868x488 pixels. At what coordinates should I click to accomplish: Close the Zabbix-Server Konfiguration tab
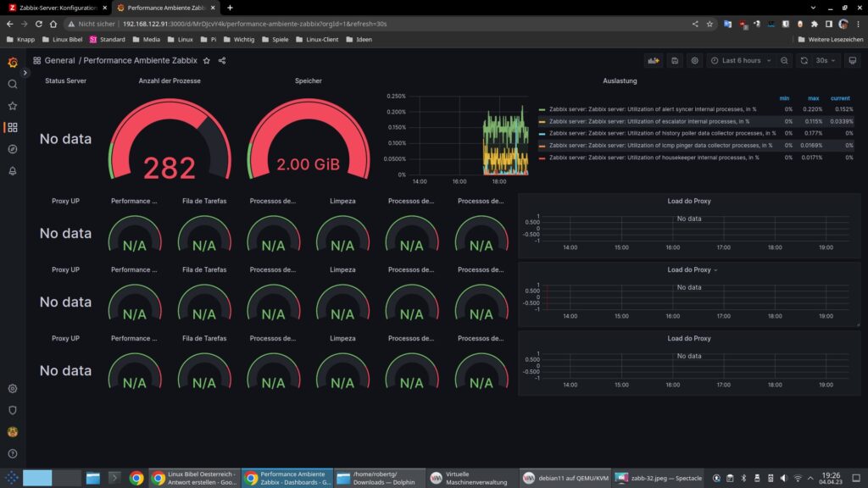pyautogui.click(x=104, y=8)
